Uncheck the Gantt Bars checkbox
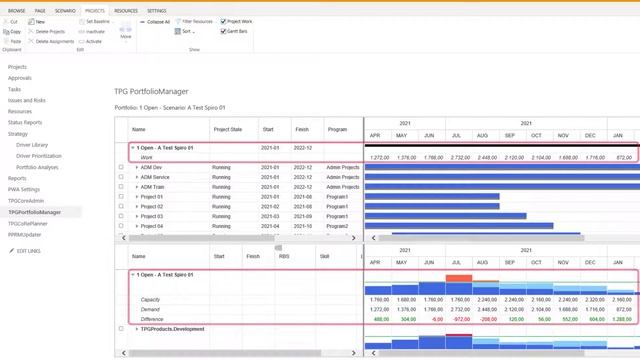This screenshot has width=640, height=360. [x=223, y=31]
